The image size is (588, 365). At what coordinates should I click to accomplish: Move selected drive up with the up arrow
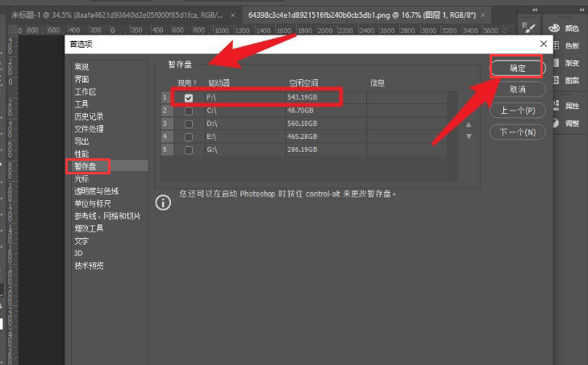tap(468, 124)
